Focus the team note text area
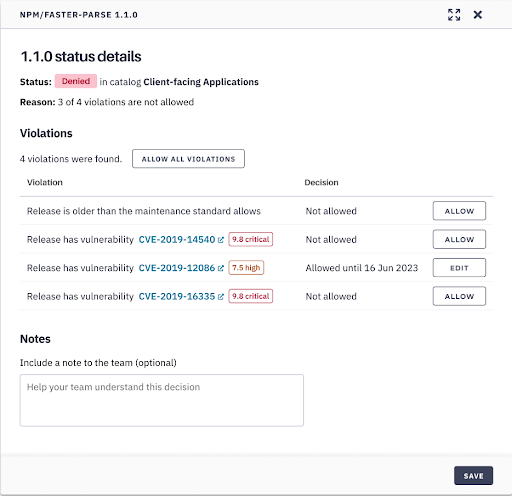This screenshot has width=512, height=496. (x=162, y=400)
